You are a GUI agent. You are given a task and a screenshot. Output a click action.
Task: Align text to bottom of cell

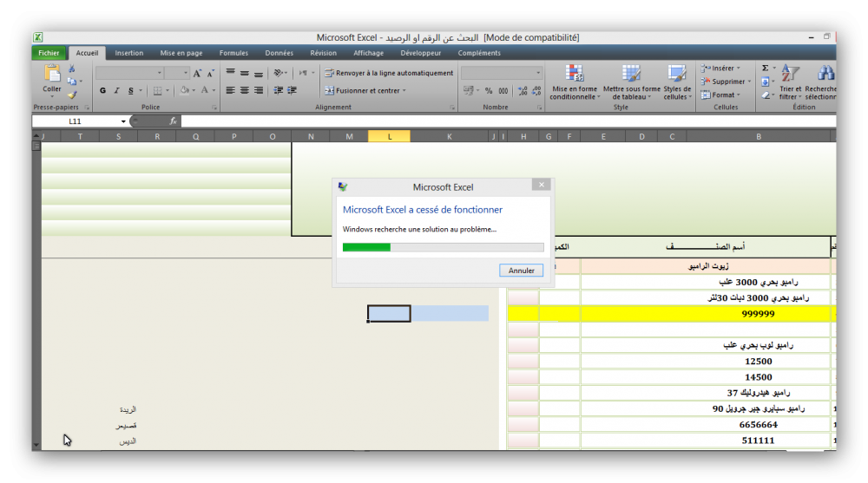coord(259,73)
